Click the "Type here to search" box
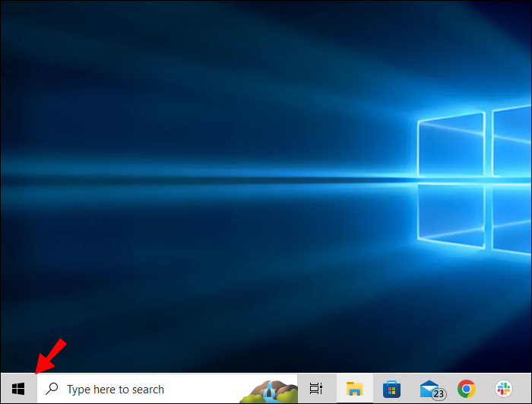Viewport: 532px width, 404px height. click(x=167, y=389)
